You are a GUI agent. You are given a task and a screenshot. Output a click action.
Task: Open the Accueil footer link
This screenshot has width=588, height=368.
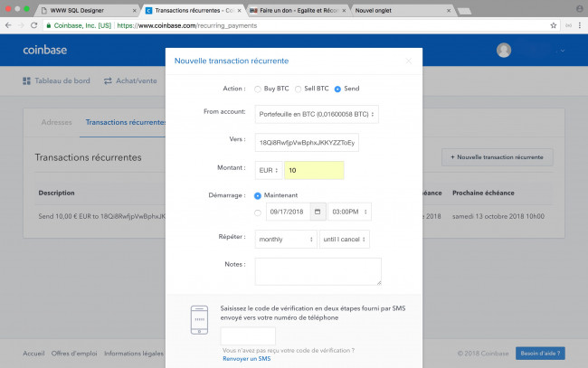(x=33, y=354)
